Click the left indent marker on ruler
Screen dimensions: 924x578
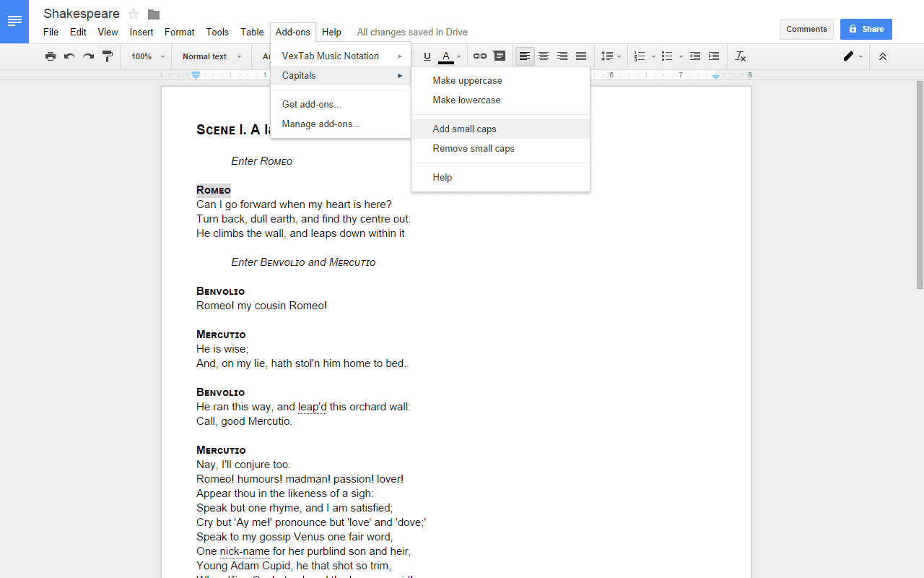coord(196,75)
